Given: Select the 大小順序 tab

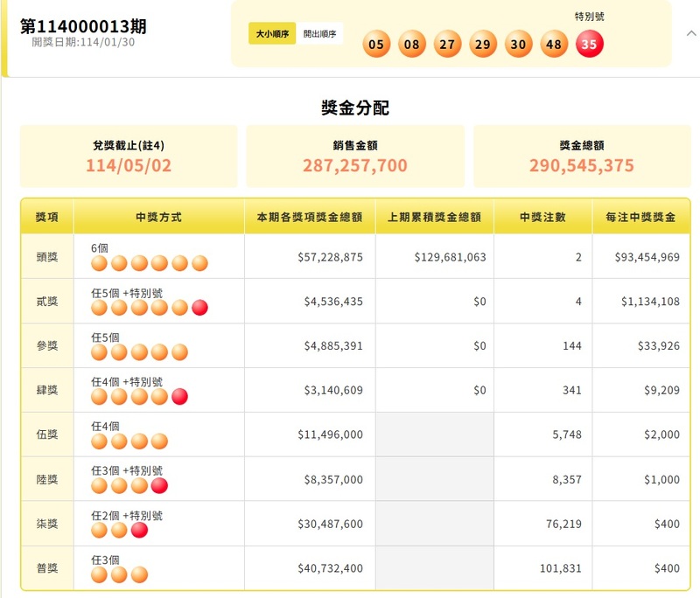Looking at the screenshot, I should (273, 34).
